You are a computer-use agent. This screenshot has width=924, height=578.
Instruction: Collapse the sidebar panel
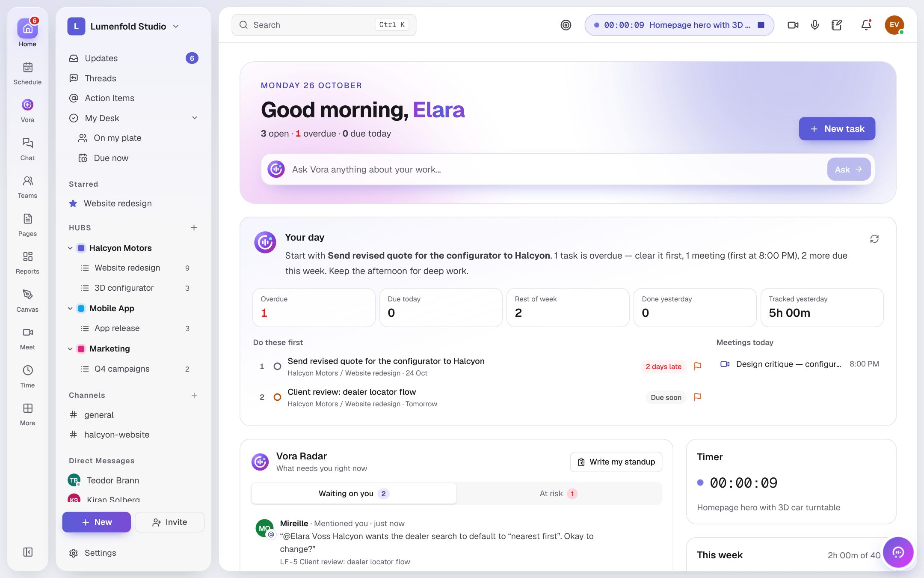28,552
